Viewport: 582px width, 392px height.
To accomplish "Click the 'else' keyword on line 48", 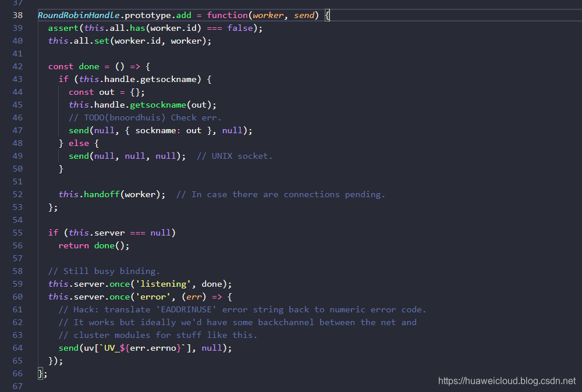I will coord(79,143).
